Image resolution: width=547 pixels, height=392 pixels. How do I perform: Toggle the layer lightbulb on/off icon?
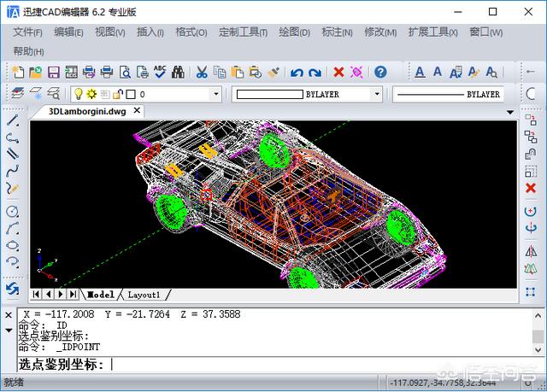tap(77, 94)
